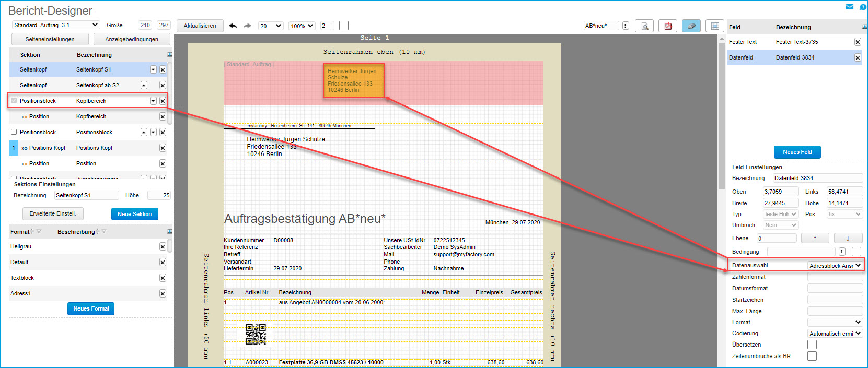Screen dimensions: 868x368
Task: Remove the Fester Text-3735 field
Action: [x=858, y=42]
